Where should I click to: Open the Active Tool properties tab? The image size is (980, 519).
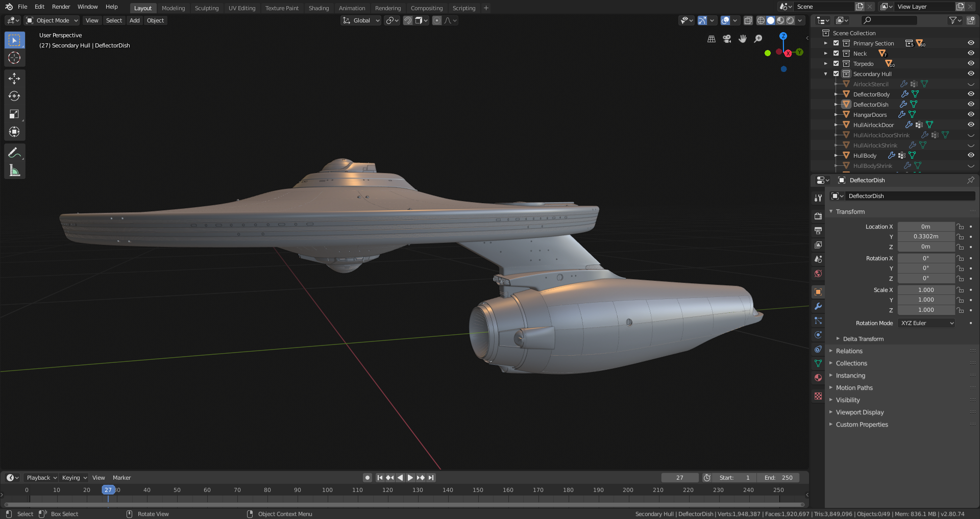coord(818,197)
